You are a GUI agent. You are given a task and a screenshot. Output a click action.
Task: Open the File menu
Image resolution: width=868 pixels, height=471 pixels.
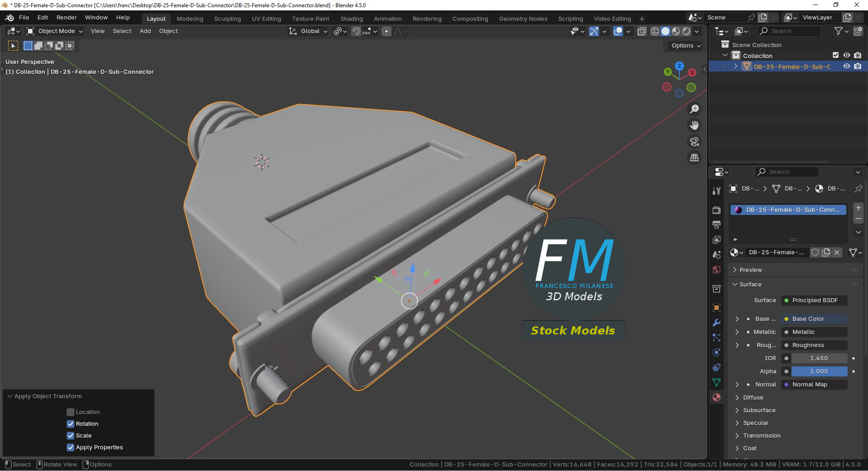(x=24, y=18)
